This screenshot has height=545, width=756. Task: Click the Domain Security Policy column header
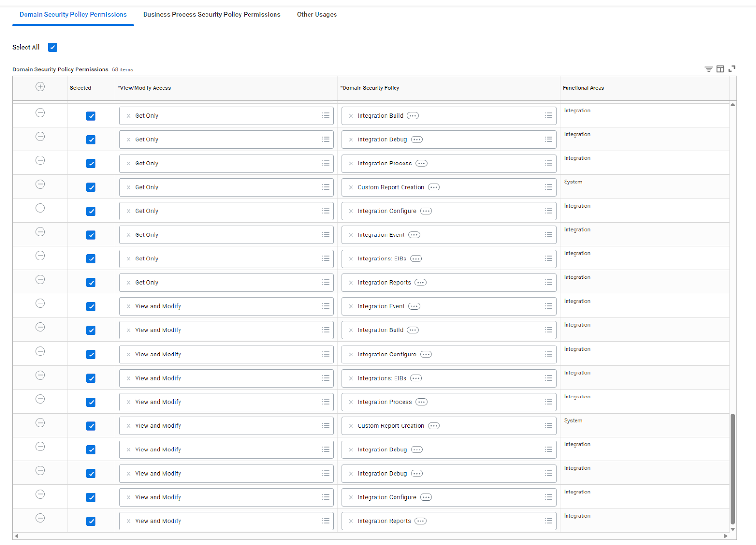(x=371, y=88)
